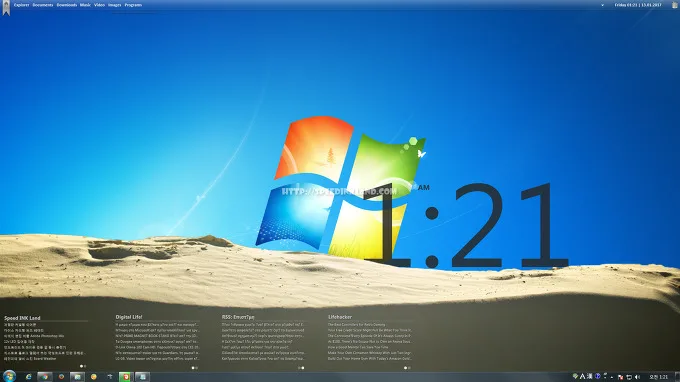Open the network tray icon
Screen dimensions: 680x382
(629, 377)
